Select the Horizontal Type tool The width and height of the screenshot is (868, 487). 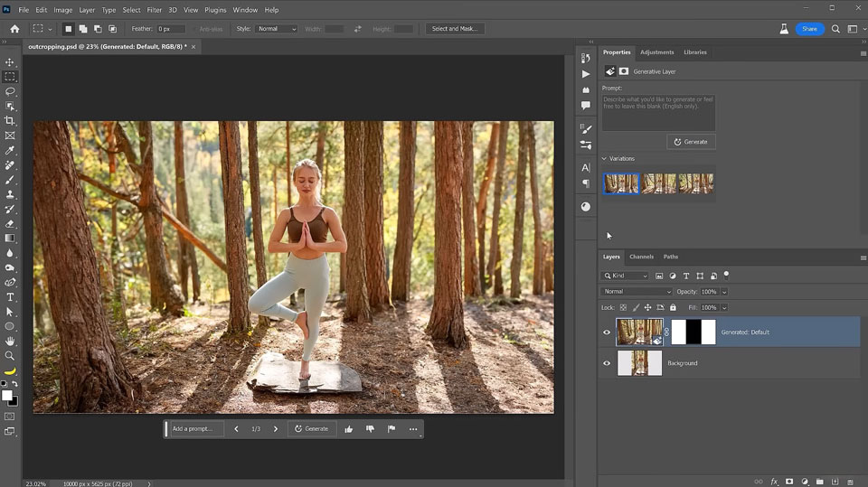[9, 297]
